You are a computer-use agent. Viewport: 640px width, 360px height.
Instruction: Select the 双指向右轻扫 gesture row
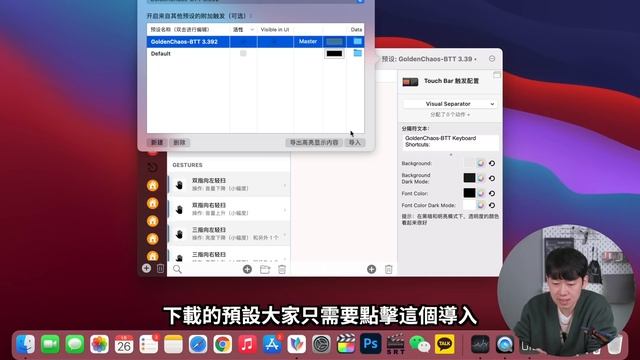[x=229, y=209]
